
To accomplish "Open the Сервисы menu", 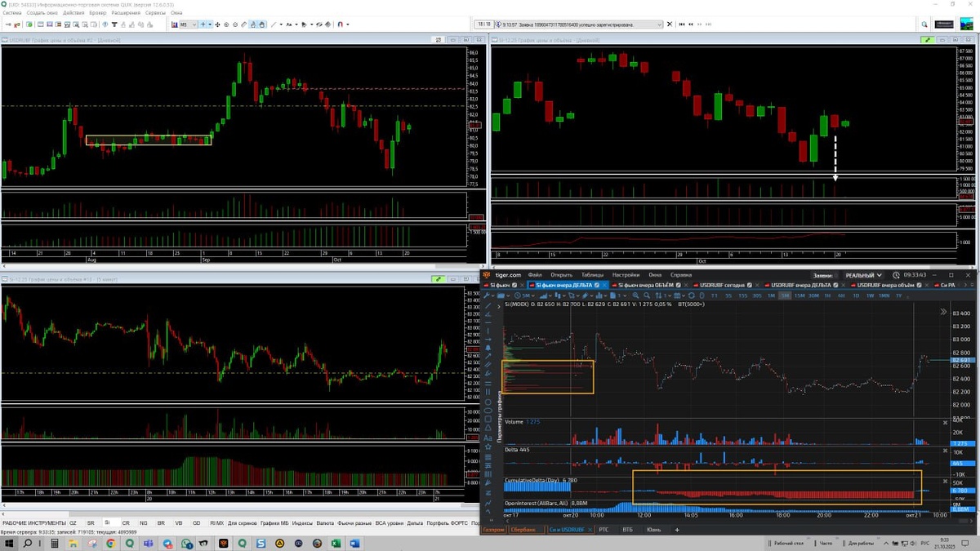I will point(155,13).
